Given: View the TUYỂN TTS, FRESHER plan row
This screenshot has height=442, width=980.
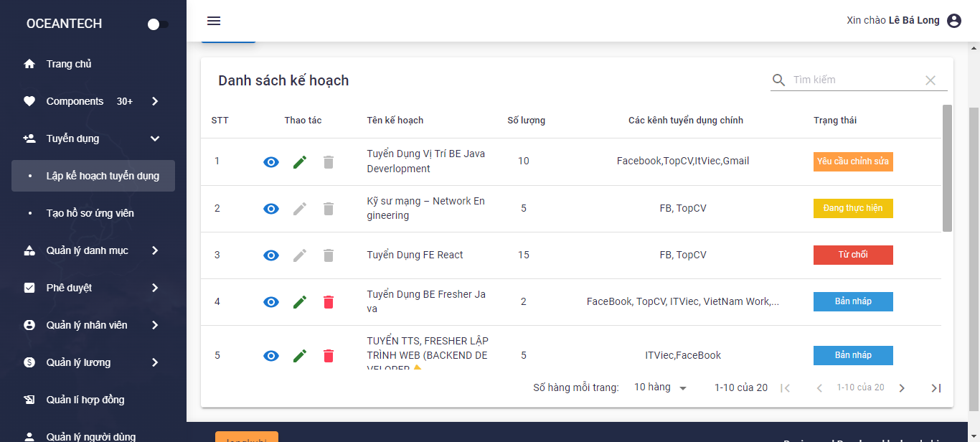Looking at the screenshot, I should tap(271, 356).
